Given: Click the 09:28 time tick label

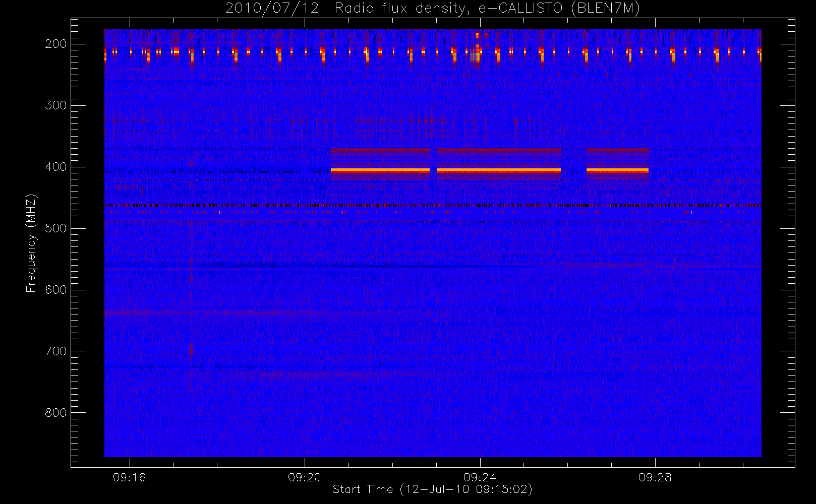Looking at the screenshot, I should (x=655, y=477).
